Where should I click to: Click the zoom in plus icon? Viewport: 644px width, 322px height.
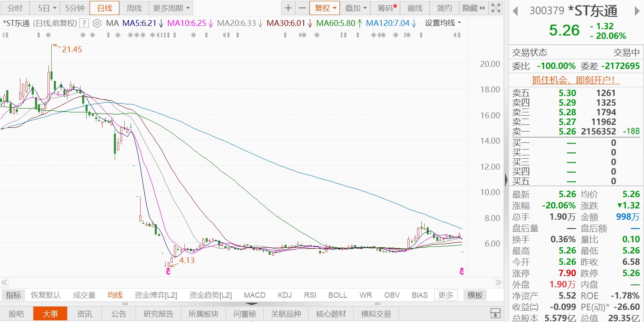[x=288, y=8]
